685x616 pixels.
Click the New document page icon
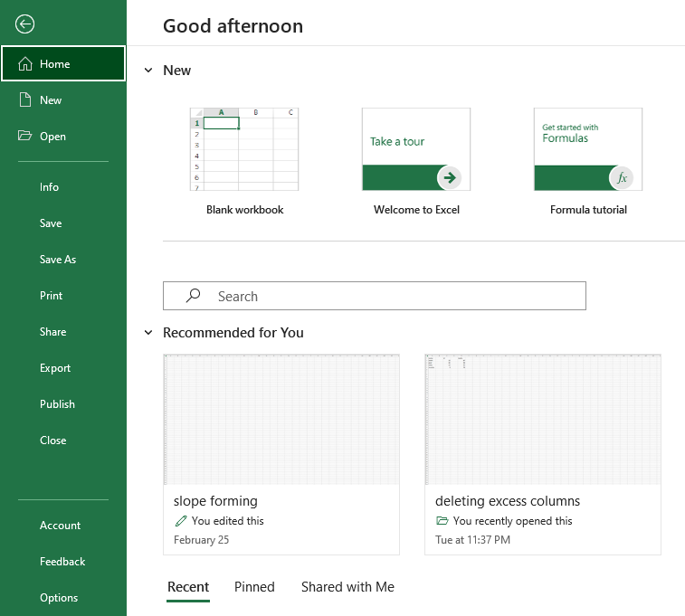coord(25,100)
